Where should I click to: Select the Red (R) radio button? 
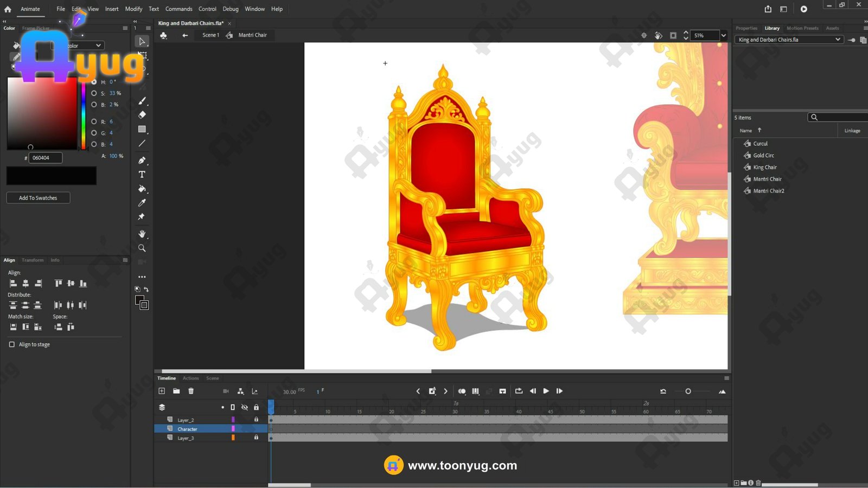coord(94,121)
